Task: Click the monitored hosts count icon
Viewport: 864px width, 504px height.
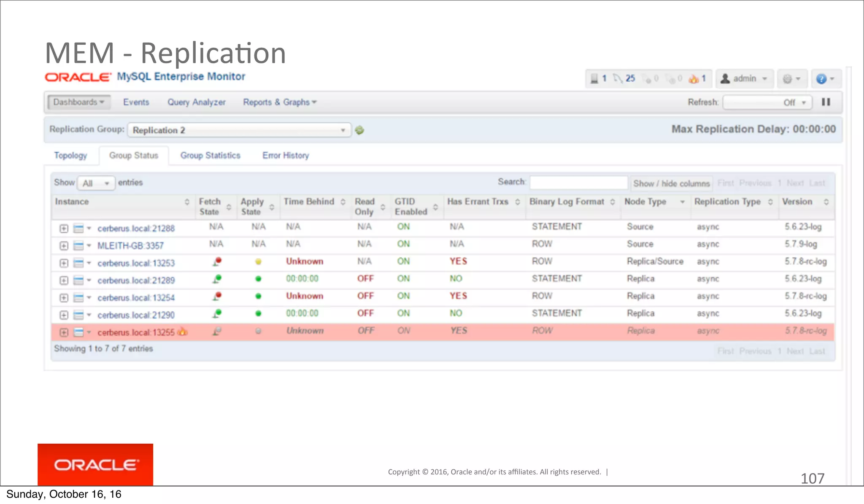Action: [x=595, y=78]
